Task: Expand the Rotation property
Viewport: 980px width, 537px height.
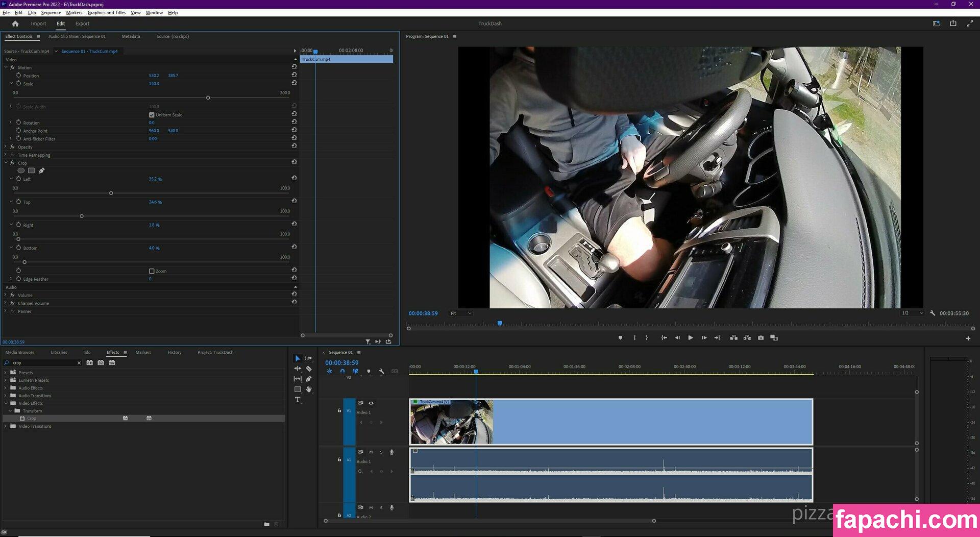Action: (11, 123)
